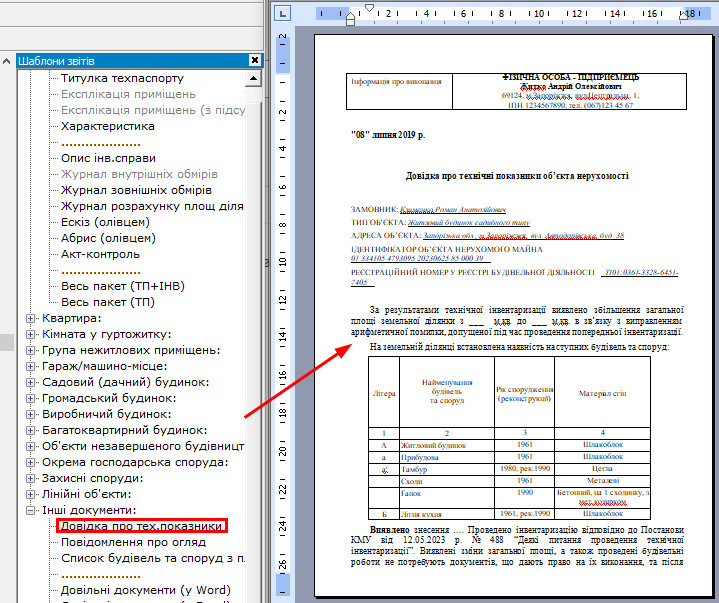Select Список будівель та споруд item
The image size is (719, 603).
click(153, 559)
